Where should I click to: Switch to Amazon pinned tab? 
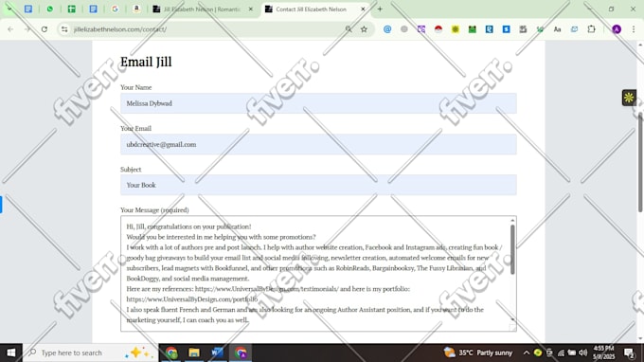[136, 9]
